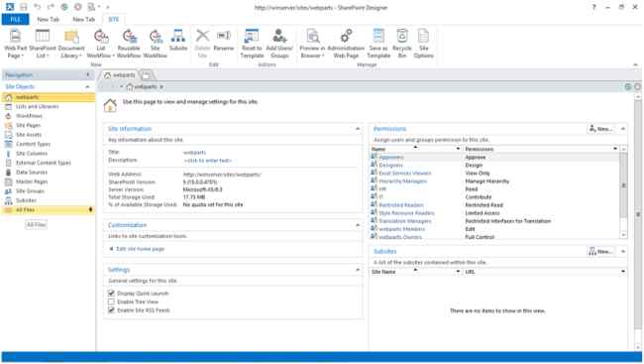644x364 pixels.
Task: Create a new Subsite from ribbon
Action: click(178, 41)
